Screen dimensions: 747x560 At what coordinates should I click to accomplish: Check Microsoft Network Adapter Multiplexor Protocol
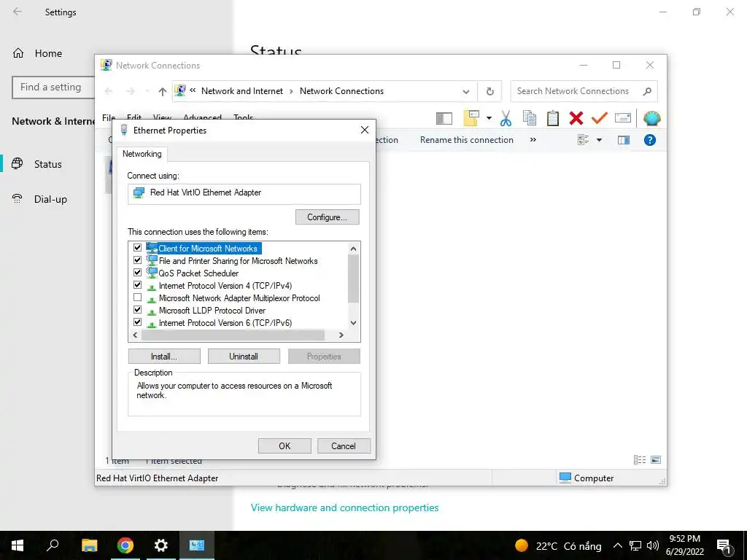click(x=138, y=297)
